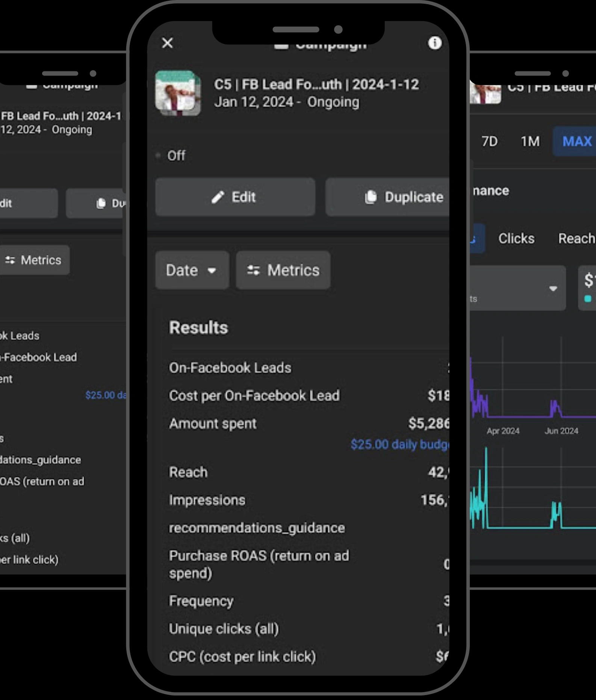Close the campaign view with the X icon
This screenshot has height=700, width=596.
click(x=167, y=43)
